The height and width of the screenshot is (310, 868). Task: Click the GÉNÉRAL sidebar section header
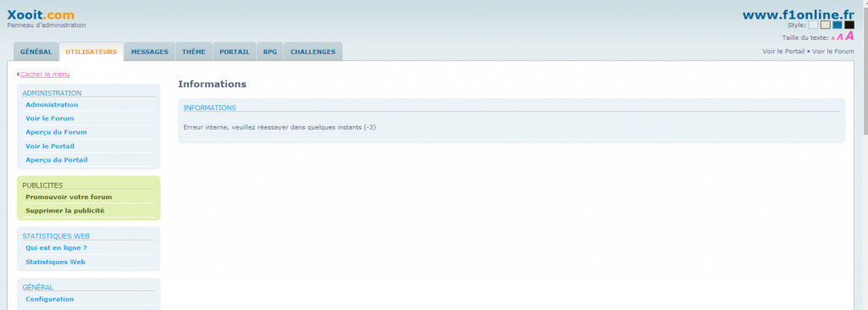point(37,287)
